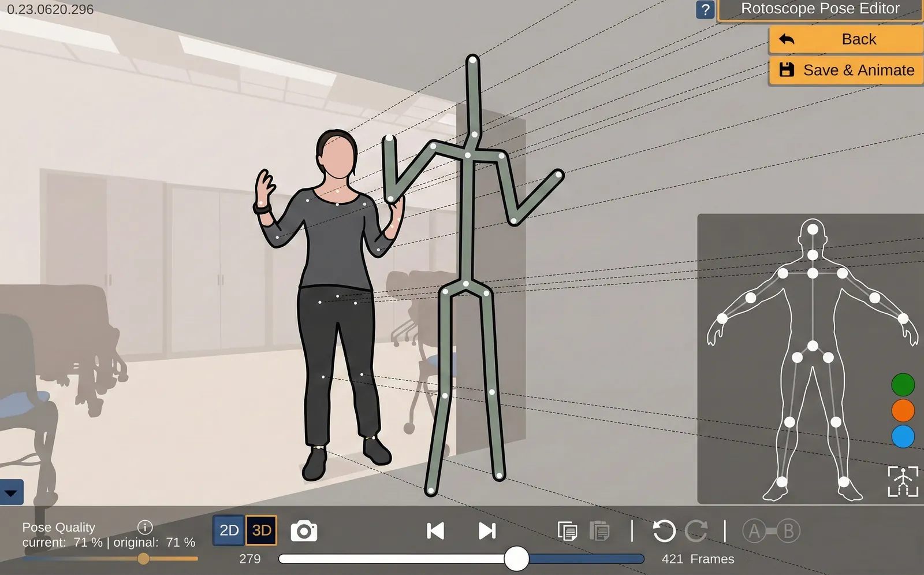Toggle the A-B comparison switch

point(771,531)
